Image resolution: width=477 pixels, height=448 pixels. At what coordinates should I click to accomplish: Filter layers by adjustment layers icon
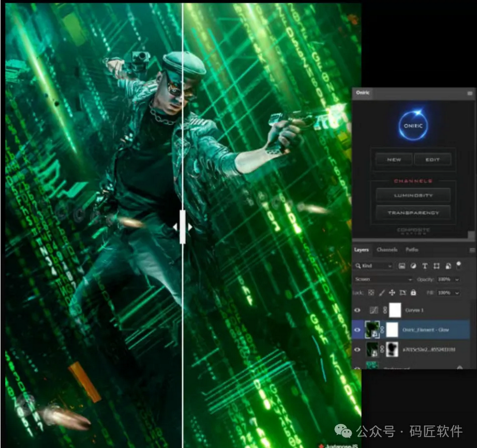click(413, 266)
